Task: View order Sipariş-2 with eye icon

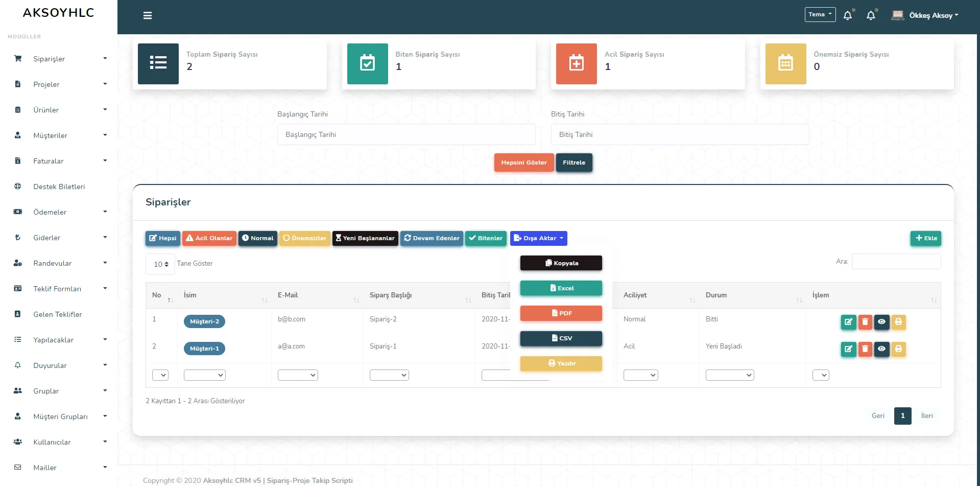Action: pos(882,322)
